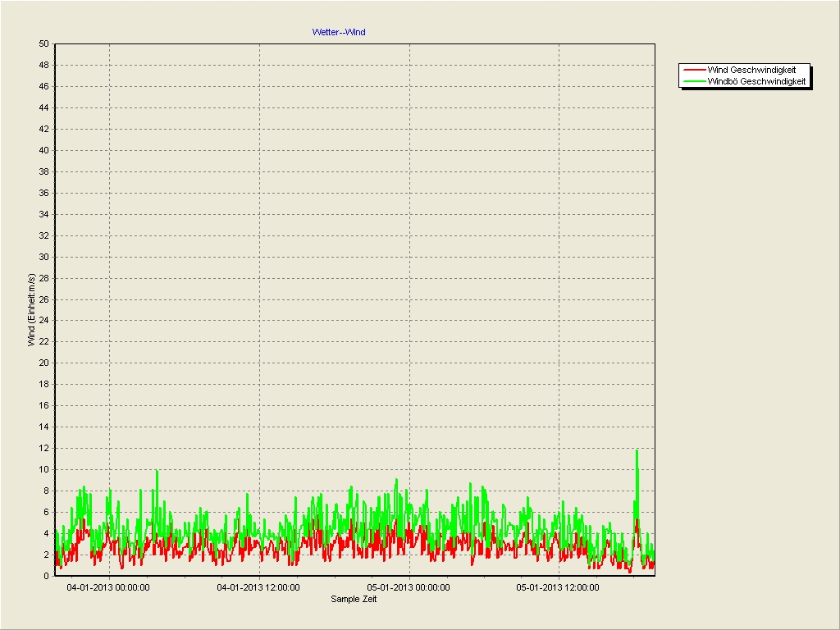Screen dimensions: 840x630
Task: Click the Wind (Einheit:m/s) y-axis label
Action: (x=32, y=310)
